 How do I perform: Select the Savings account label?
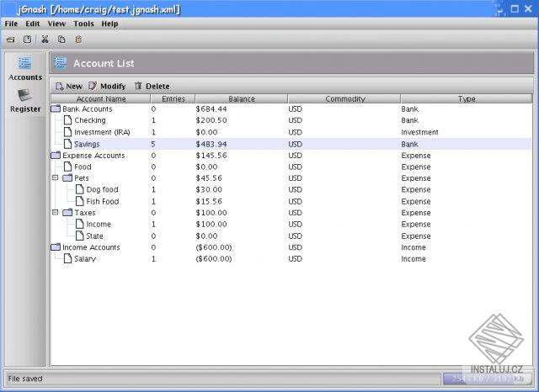(87, 144)
